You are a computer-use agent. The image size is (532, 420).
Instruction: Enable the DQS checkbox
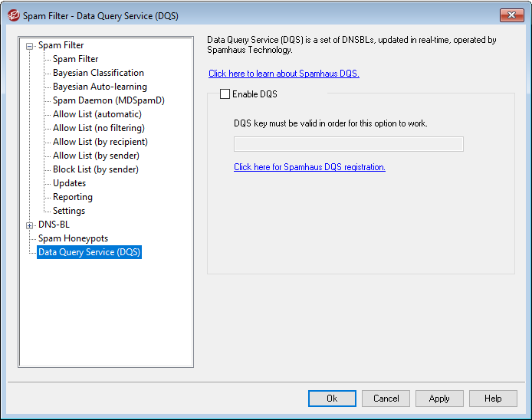click(225, 94)
